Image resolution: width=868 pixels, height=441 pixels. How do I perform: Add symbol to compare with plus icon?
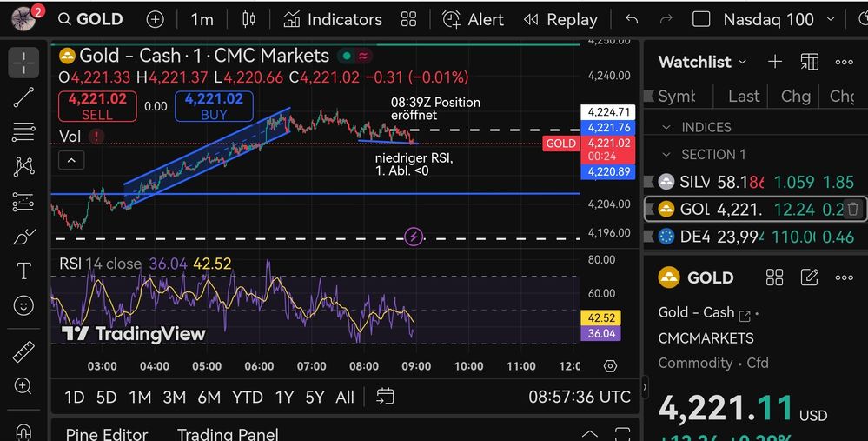pos(155,19)
